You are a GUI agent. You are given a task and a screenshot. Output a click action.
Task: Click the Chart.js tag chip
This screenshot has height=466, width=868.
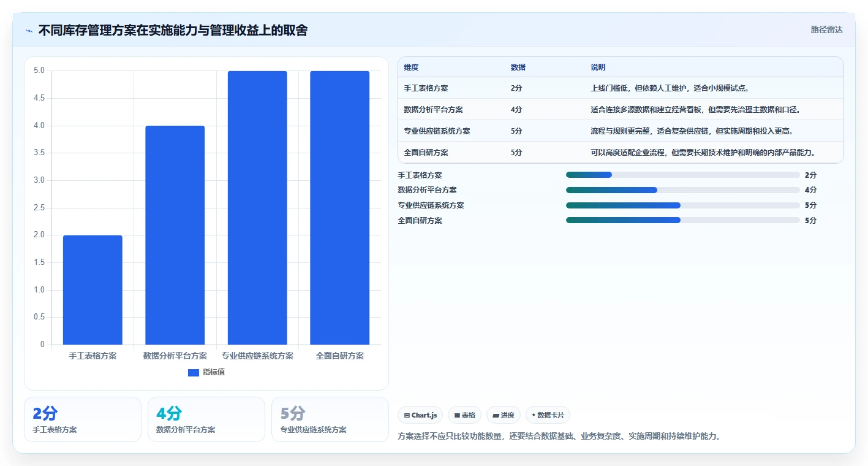coord(420,415)
